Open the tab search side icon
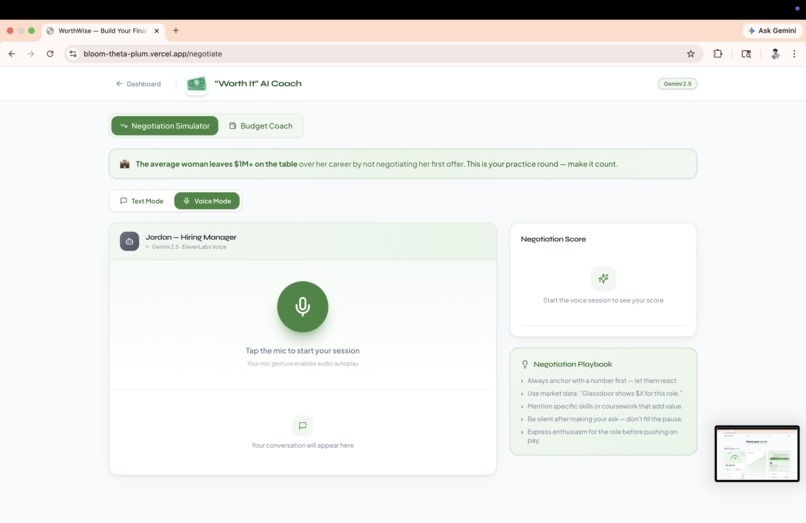This screenshot has width=806, height=523. 746,53
